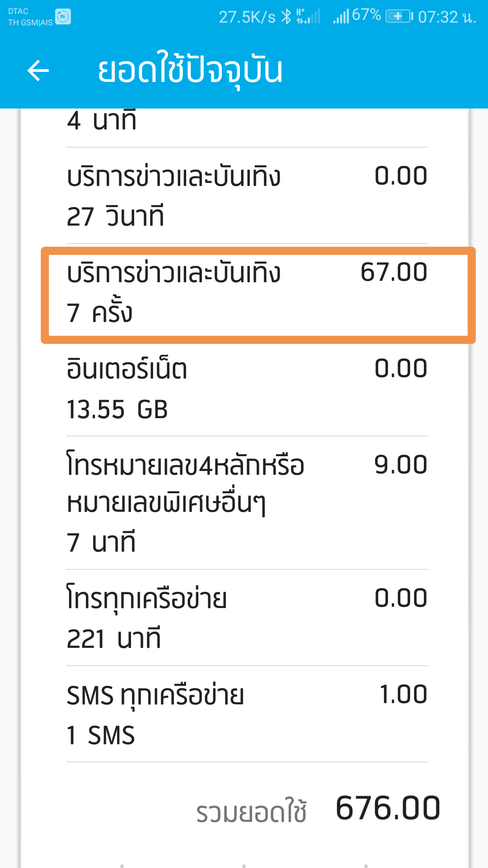Tap the 676.00 total amount
The width and height of the screenshot is (488, 868).
[x=388, y=808]
